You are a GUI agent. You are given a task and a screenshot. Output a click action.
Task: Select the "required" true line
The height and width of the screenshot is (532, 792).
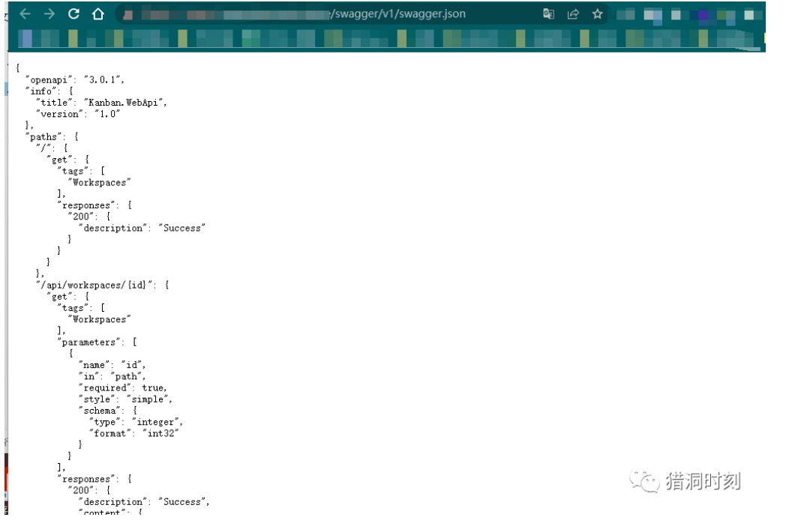pos(122,387)
